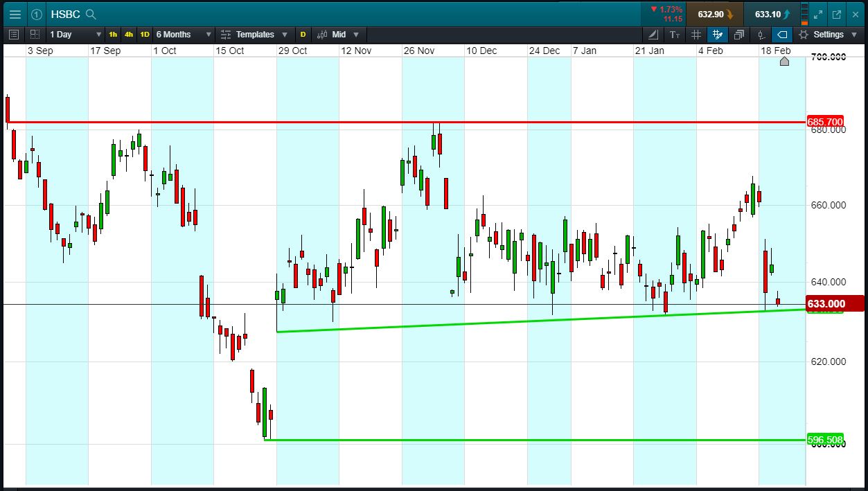Expand chart to full screen
This screenshot has height=491, width=868.
pos(818,14)
